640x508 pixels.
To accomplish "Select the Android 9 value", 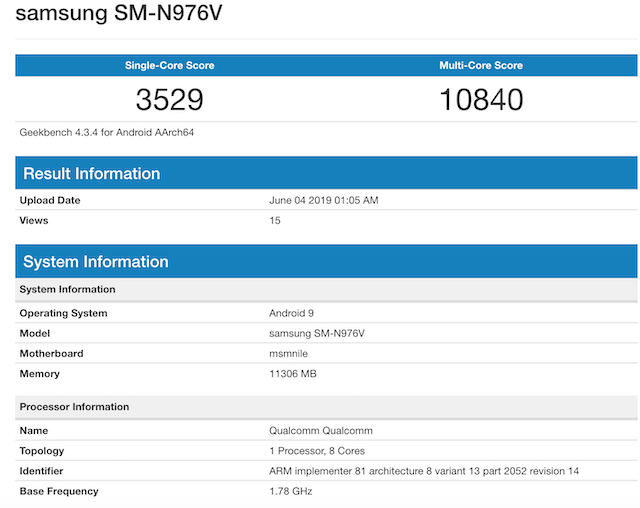I will point(291,313).
